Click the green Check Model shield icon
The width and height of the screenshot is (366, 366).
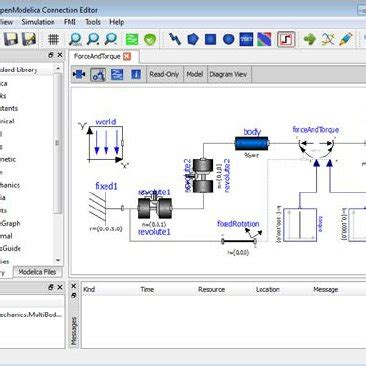coord(150,40)
